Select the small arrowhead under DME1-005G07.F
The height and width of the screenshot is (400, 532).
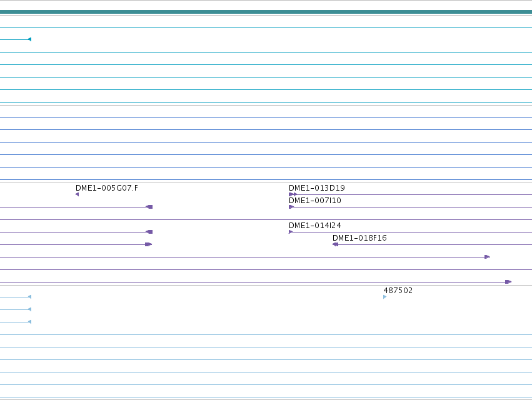pos(77,194)
